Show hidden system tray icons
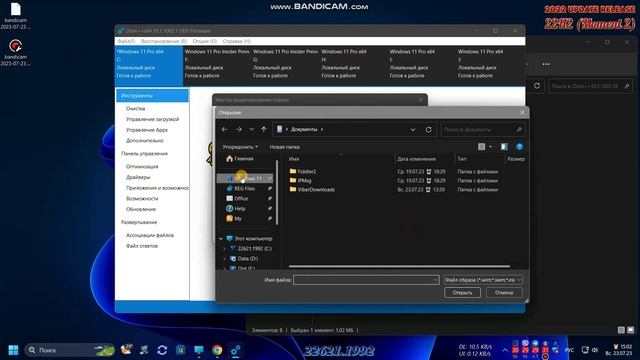The height and width of the screenshot is (360, 640). tap(504, 350)
